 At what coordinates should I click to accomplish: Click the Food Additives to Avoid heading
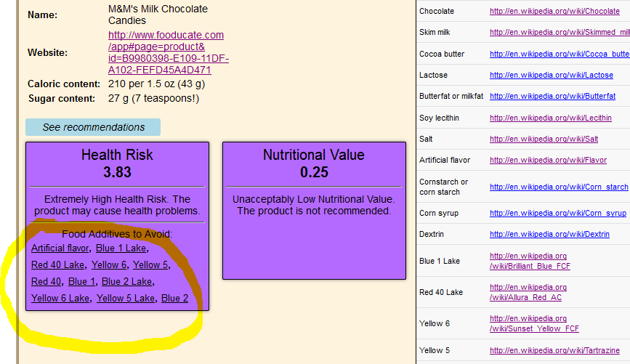117,234
